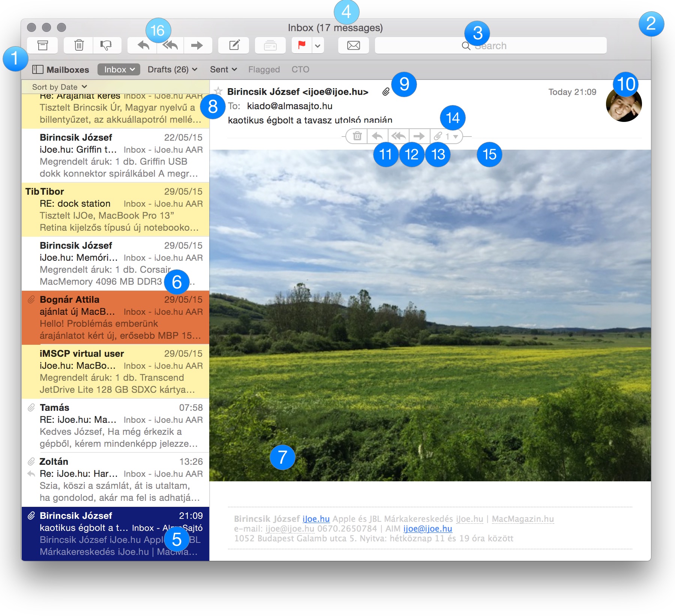Image resolution: width=675 pixels, height=616 pixels.
Task: Open the Zoltán message from 13:26
Action: pos(115,479)
